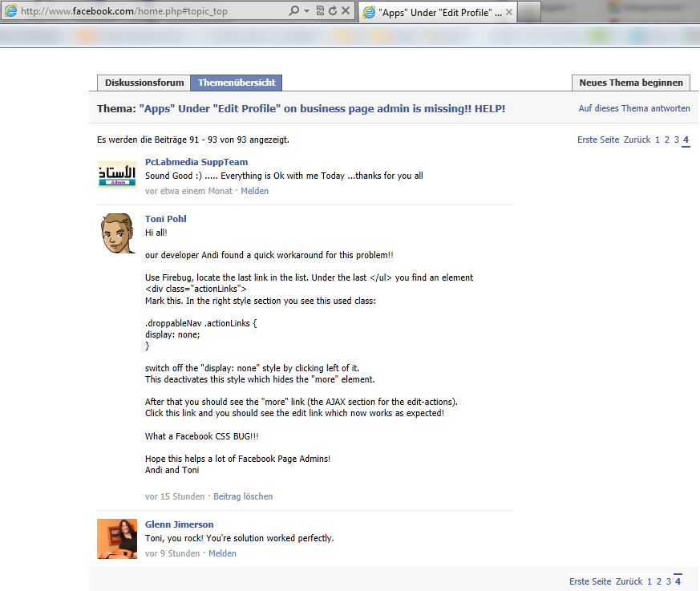Open page 1 in bottom pagination
The width and height of the screenshot is (700, 591).
pos(649,581)
